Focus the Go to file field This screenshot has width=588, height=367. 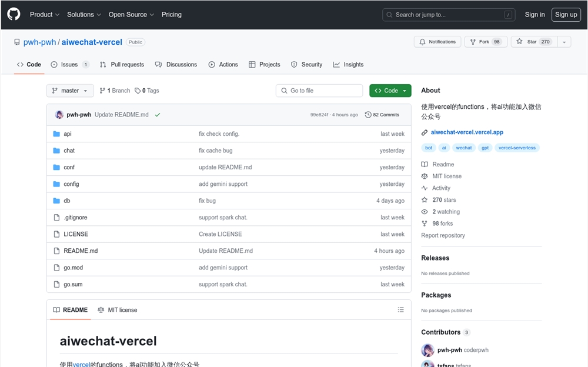(x=319, y=91)
